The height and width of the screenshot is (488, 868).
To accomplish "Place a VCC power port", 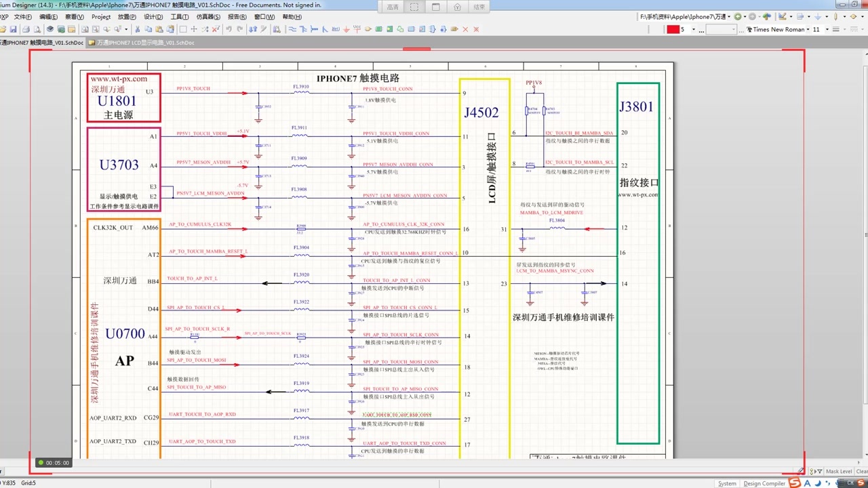I will [357, 29].
